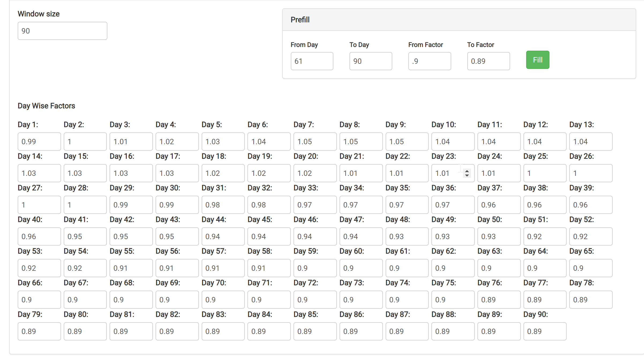Edit the To Factor field
Viewport: 644px width, 356px height.
(x=488, y=61)
